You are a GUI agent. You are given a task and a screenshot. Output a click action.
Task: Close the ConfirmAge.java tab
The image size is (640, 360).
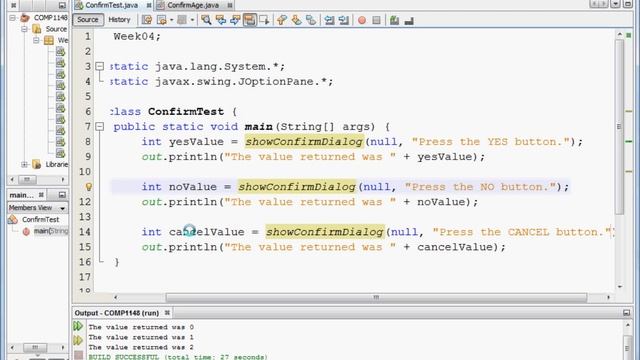230,5
